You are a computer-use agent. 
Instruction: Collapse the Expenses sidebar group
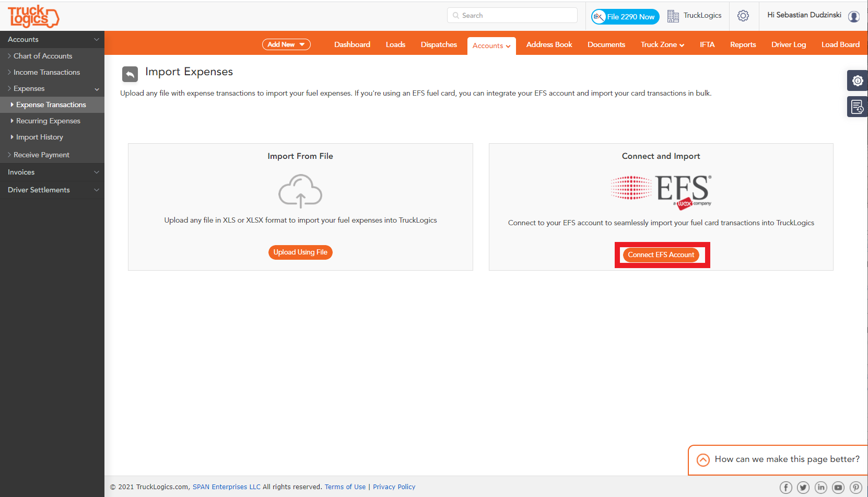pos(52,88)
